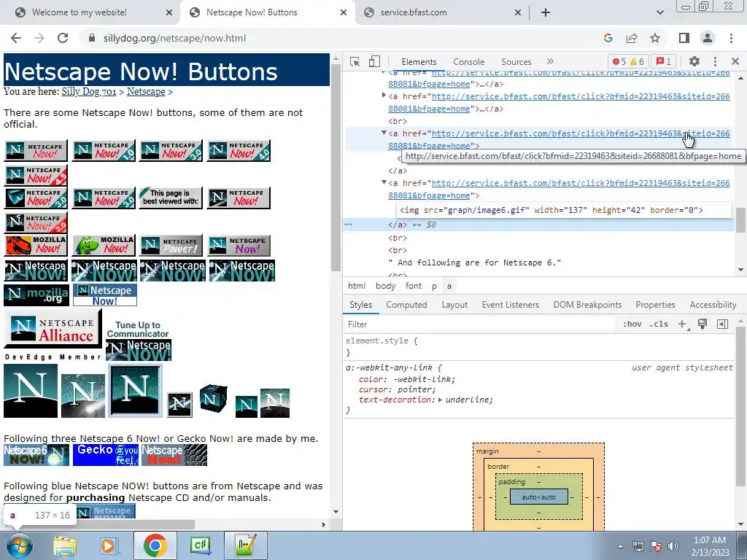Expand the collapsed anchor above the br node
The height and width of the screenshot is (560, 747).
click(x=384, y=96)
